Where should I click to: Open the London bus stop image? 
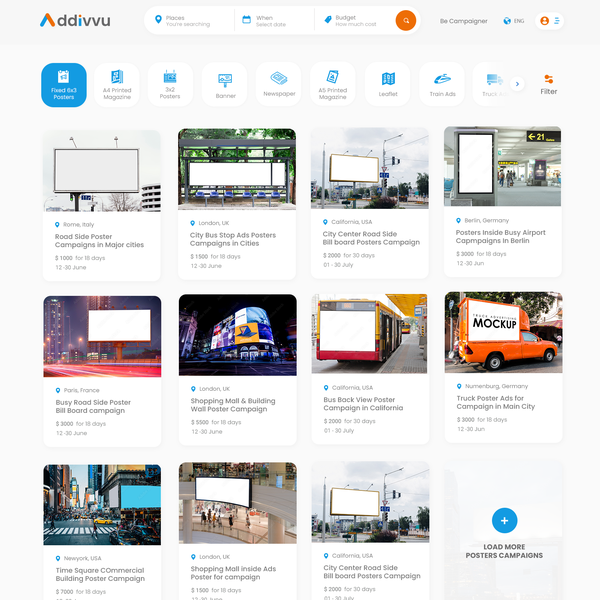point(237,169)
